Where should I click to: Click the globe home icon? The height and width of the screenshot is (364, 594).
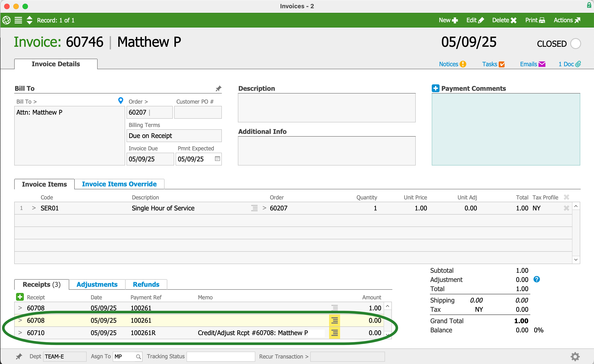[6, 20]
